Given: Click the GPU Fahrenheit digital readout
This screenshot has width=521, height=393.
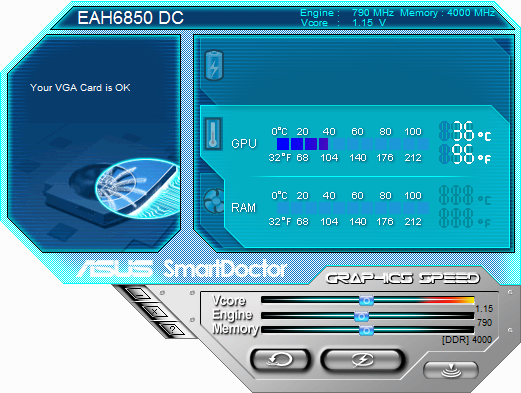Looking at the screenshot, I should pyautogui.click(x=465, y=154).
